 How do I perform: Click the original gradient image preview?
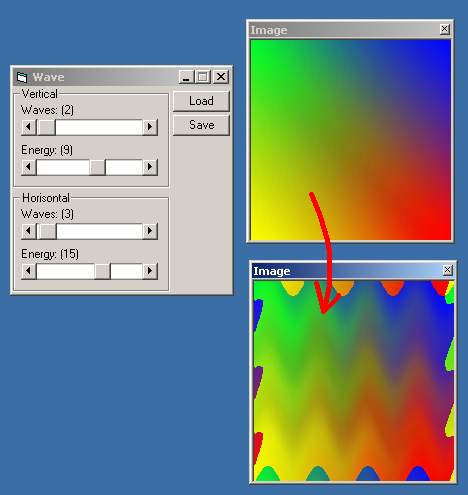351,140
